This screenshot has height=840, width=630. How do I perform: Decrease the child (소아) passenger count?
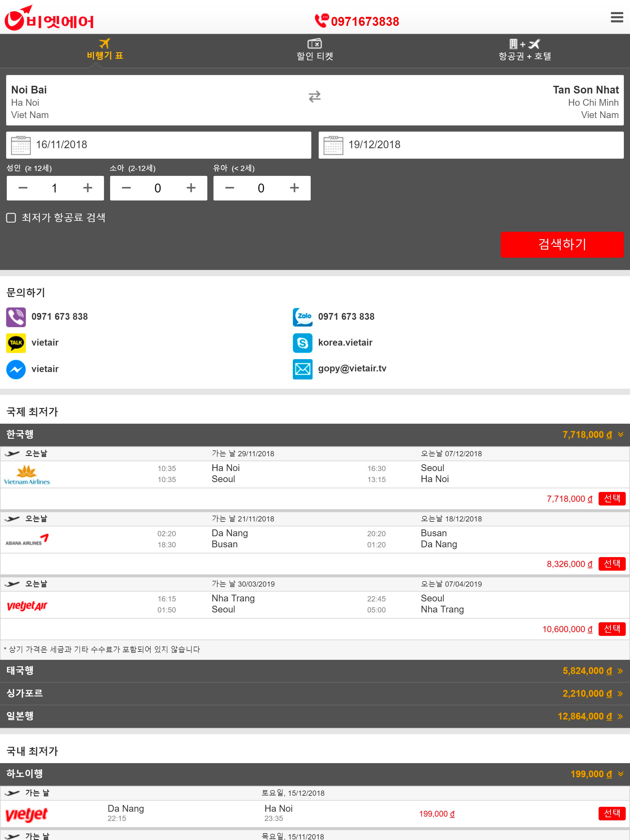(x=126, y=188)
